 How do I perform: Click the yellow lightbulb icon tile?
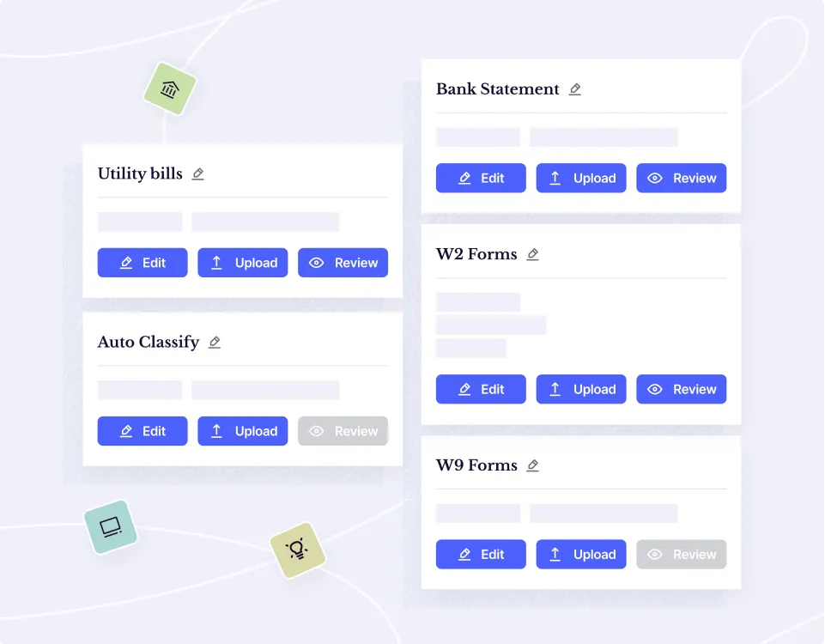click(297, 550)
